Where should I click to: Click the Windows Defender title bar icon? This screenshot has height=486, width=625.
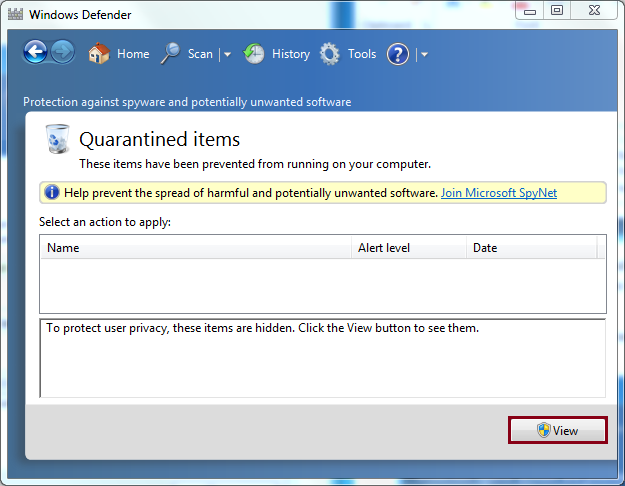pyautogui.click(x=15, y=14)
